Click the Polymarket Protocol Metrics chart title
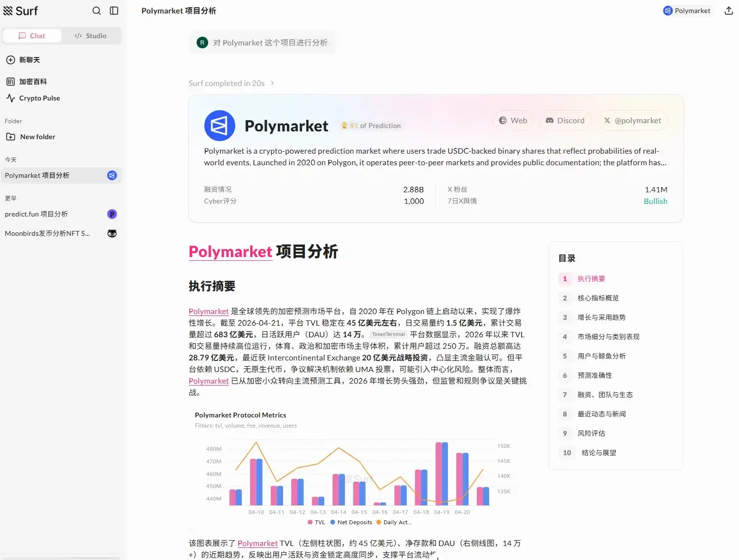The height and width of the screenshot is (560, 739). click(241, 415)
